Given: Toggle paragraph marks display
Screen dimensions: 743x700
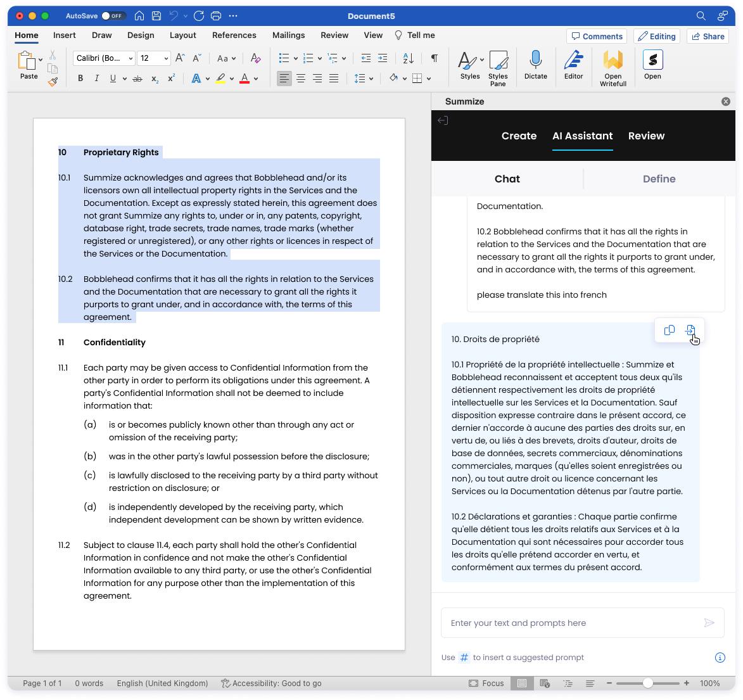Looking at the screenshot, I should [434, 58].
